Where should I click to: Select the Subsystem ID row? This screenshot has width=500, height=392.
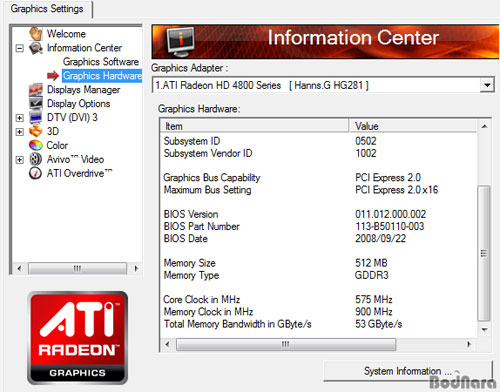point(318,141)
